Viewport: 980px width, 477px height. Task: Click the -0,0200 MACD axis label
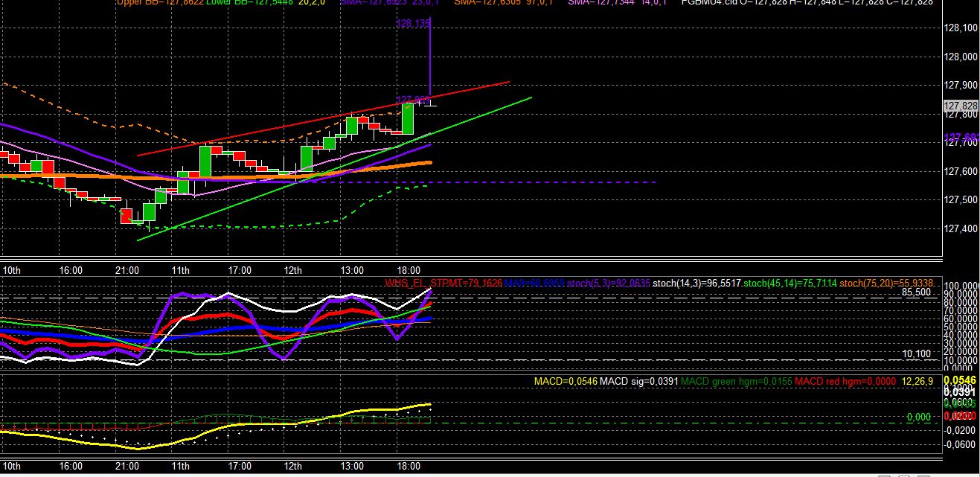961,431
